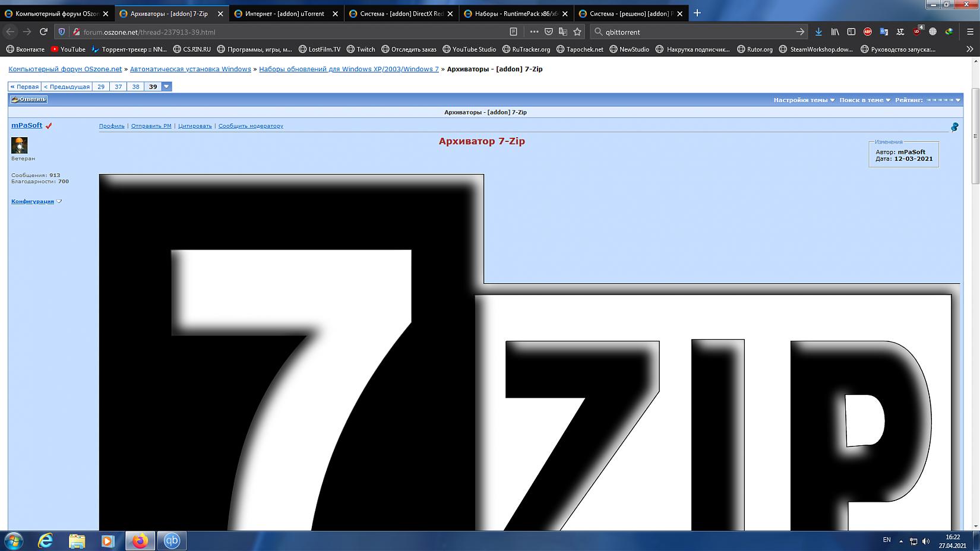
Task: Open thread page 37
Action: (118, 87)
